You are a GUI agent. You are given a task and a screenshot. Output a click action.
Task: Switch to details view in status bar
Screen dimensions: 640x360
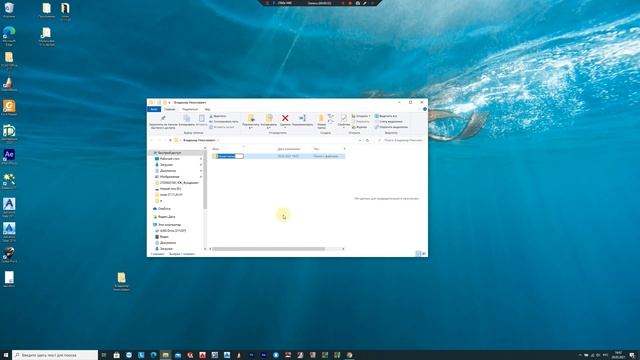418,254
